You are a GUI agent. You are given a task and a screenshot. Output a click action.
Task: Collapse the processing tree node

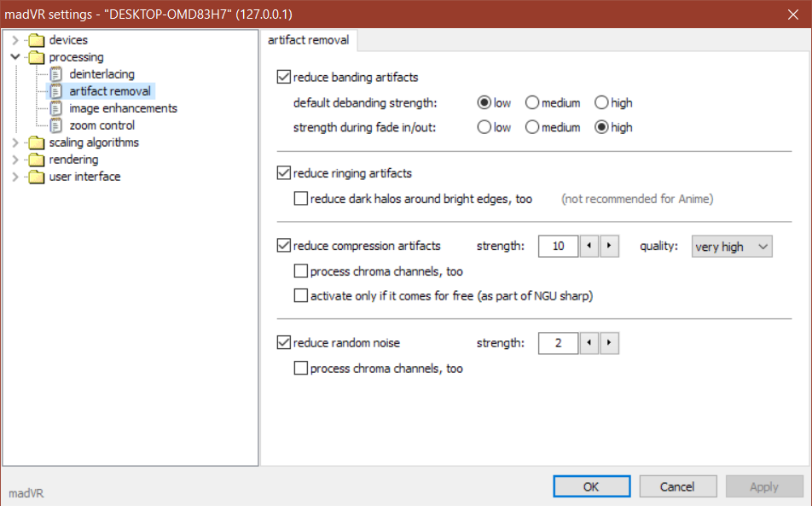15,57
